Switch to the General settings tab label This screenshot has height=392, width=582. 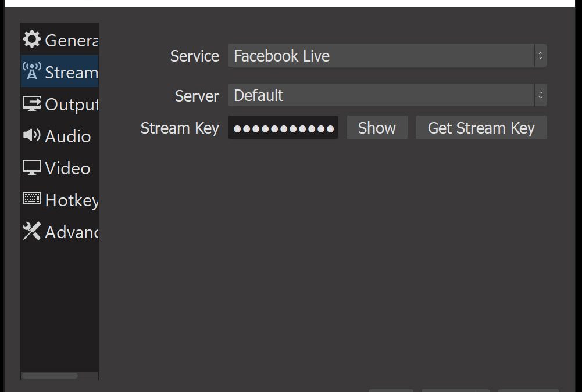coord(72,41)
